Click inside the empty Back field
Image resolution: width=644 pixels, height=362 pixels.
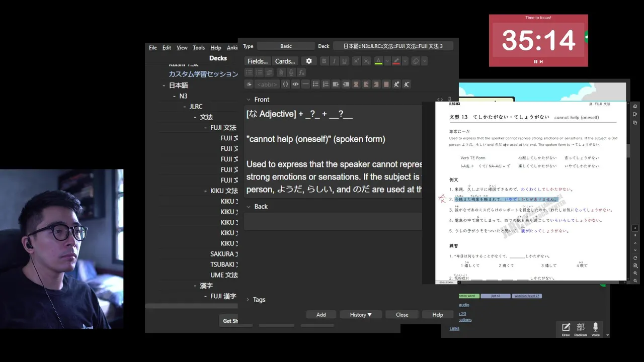point(333,222)
